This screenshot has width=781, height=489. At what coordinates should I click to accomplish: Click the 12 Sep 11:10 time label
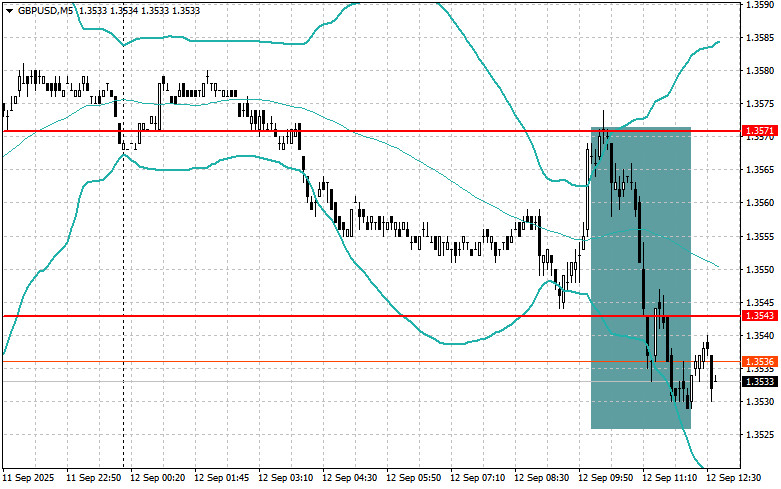pyautogui.click(x=669, y=478)
